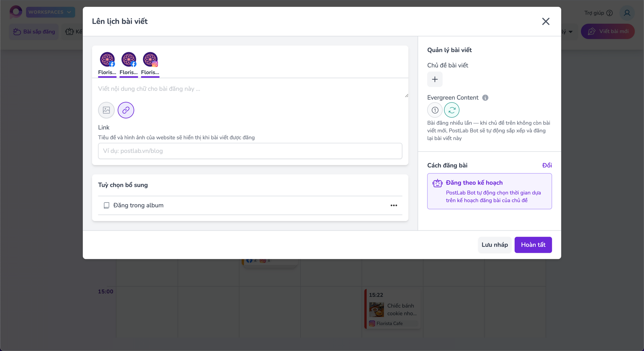Click the link URL input field

coord(250,151)
